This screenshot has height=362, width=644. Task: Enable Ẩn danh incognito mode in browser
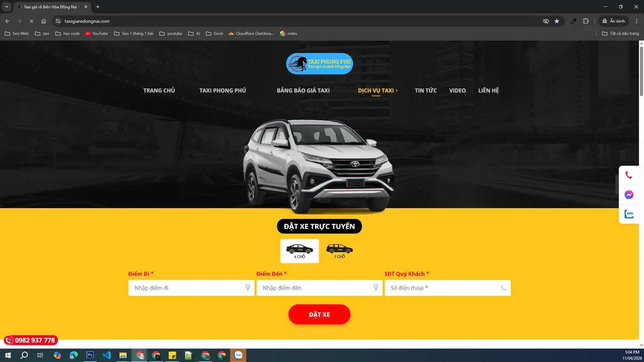[x=613, y=21]
